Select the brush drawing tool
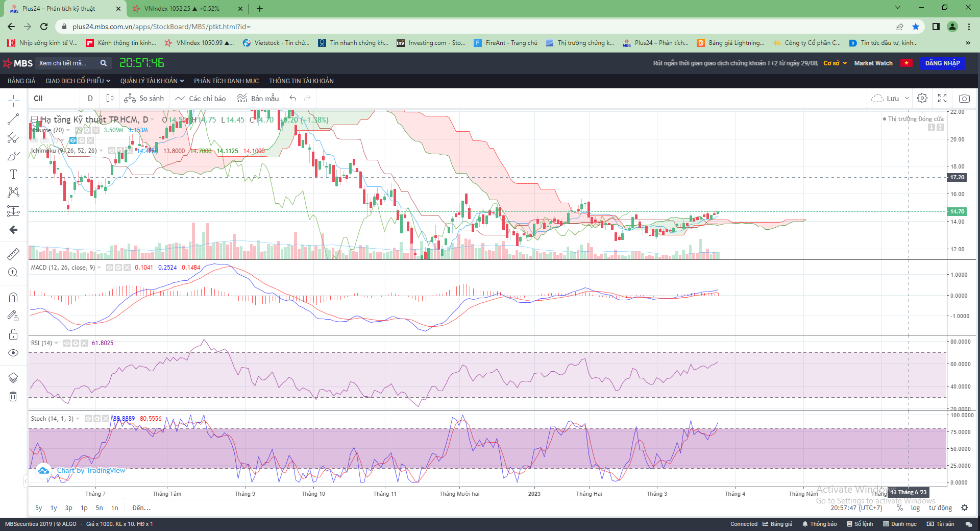Screen dimensions: 980x531 (13, 156)
